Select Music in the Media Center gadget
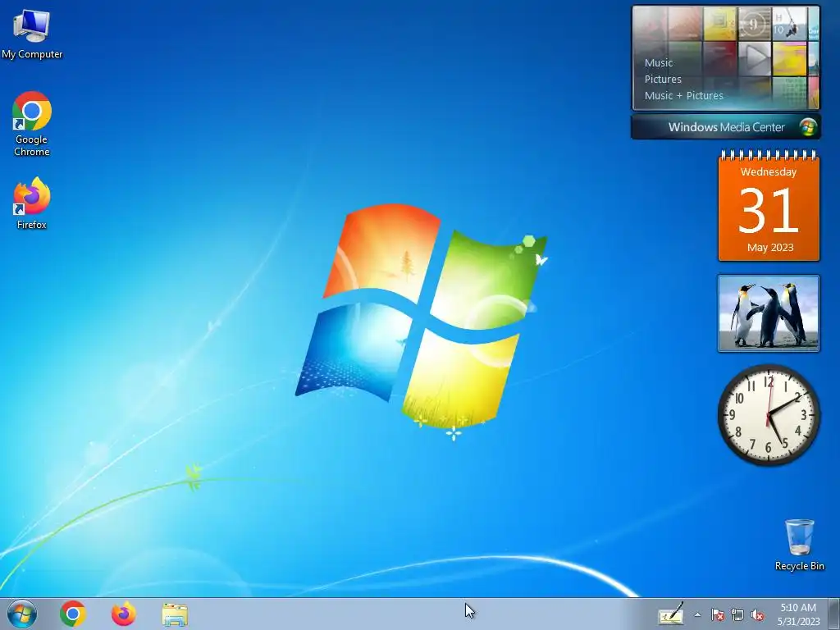The height and width of the screenshot is (630, 840). coord(659,62)
